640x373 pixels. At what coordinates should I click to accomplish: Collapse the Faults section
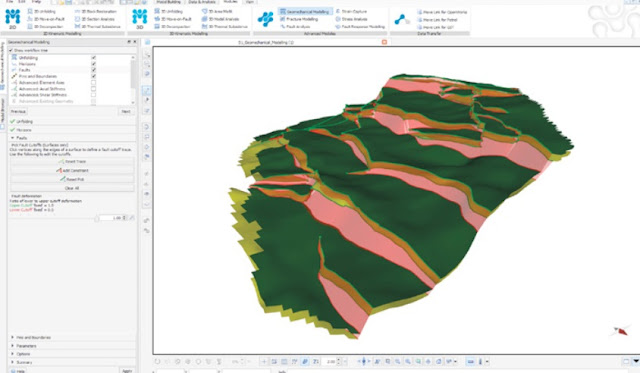click(72, 138)
